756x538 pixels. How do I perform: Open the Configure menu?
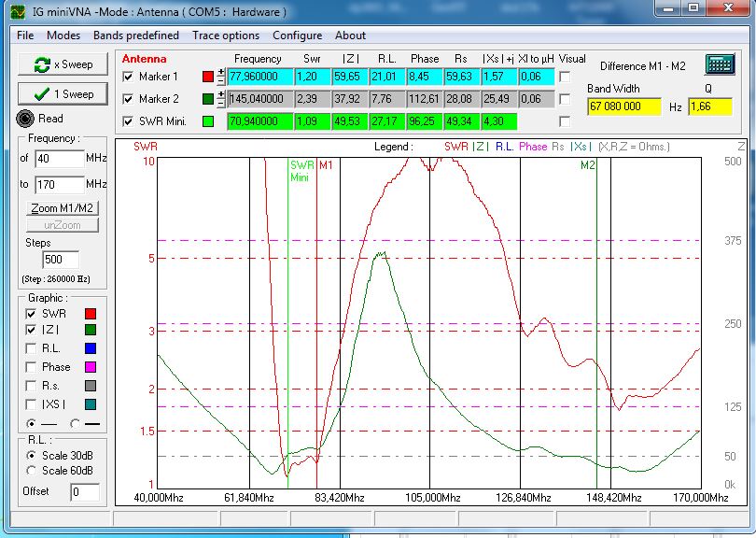(x=297, y=35)
